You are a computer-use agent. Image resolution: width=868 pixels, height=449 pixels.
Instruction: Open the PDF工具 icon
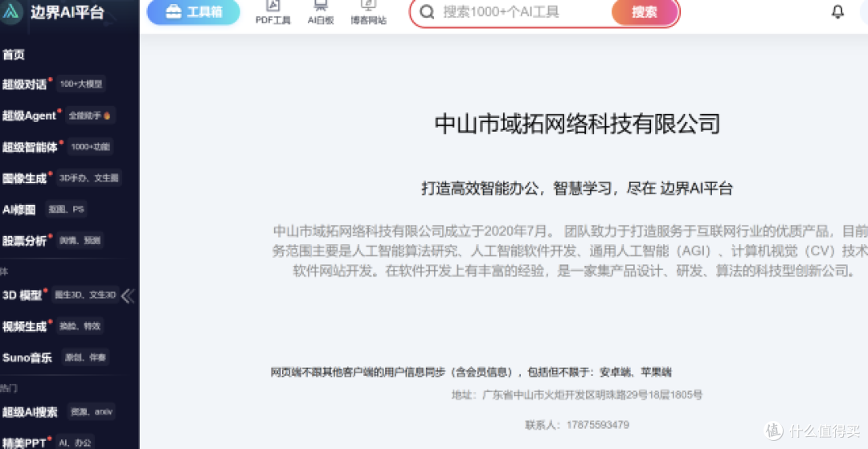click(x=273, y=14)
